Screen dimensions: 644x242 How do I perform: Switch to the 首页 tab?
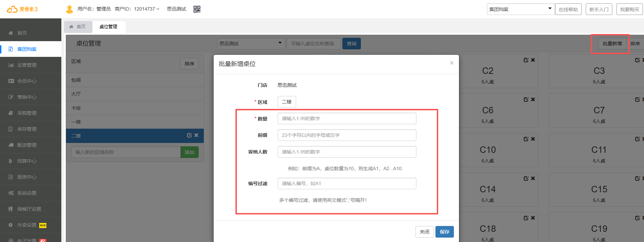[78, 27]
